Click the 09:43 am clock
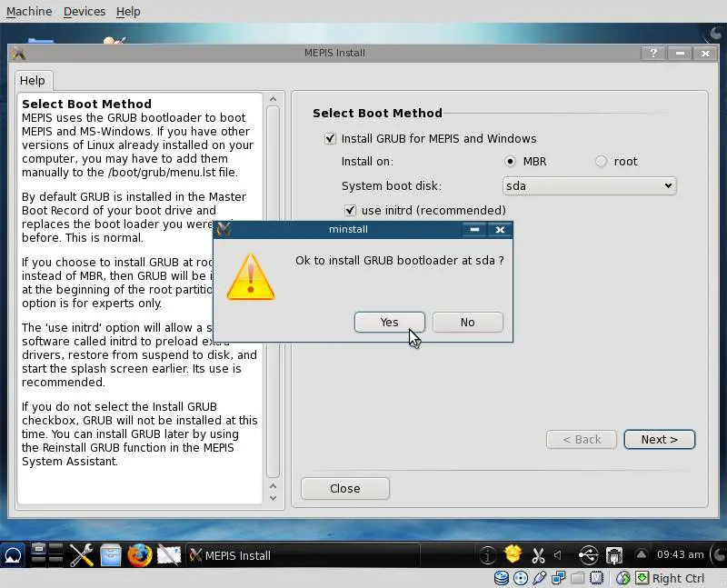Screen dimensions: 727x588 click(x=680, y=554)
